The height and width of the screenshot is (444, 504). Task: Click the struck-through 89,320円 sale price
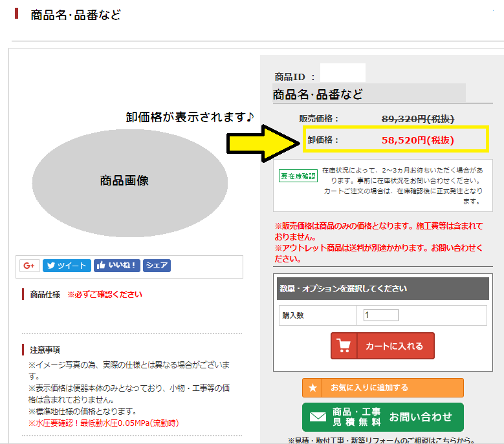(x=418, y=118)
